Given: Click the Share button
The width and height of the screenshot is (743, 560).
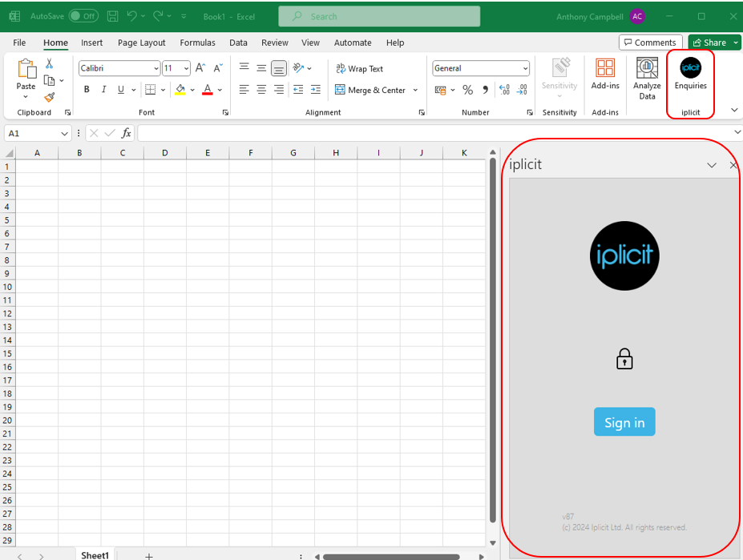Looking at the screenshot, I should 709,42.
